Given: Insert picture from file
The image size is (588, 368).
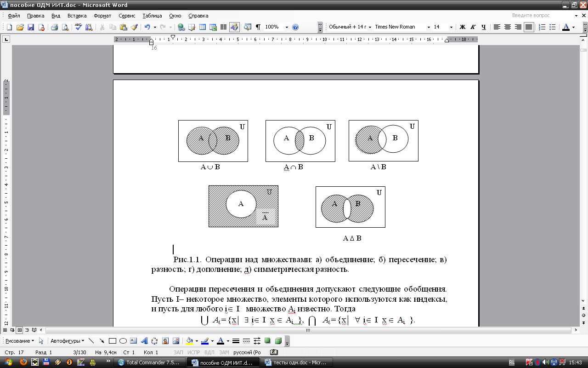Looking at the screenshot, I should click(175, 341).
